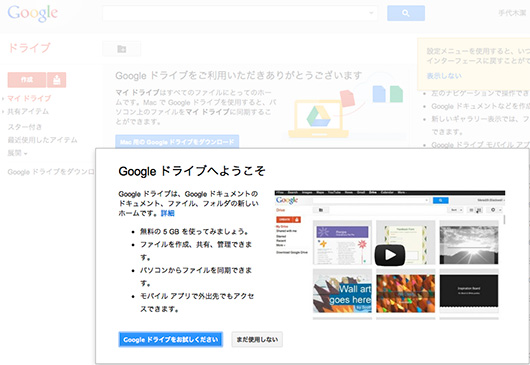Click the blue search magnifier button
Viewport: 530px width, 365px height.
(x=406, y=13)
